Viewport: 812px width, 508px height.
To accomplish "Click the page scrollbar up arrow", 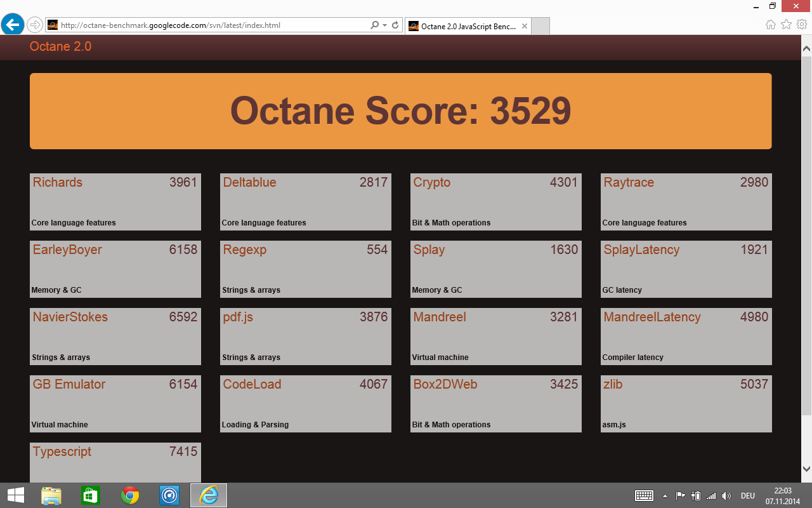I will pyautogui.click(x=806, y=49).
